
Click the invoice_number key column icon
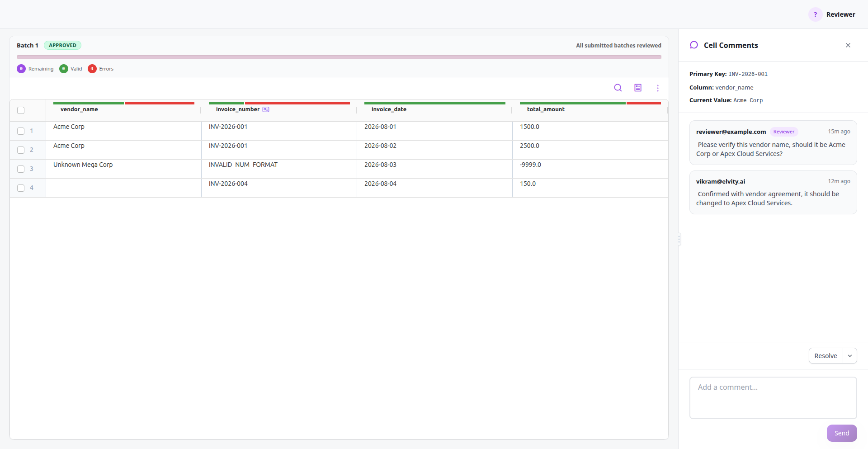coord(266,109)
